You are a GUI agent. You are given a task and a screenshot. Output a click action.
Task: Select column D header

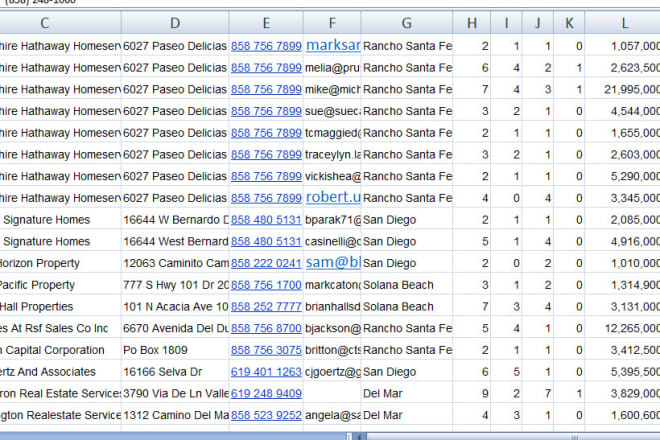point(175,23)
